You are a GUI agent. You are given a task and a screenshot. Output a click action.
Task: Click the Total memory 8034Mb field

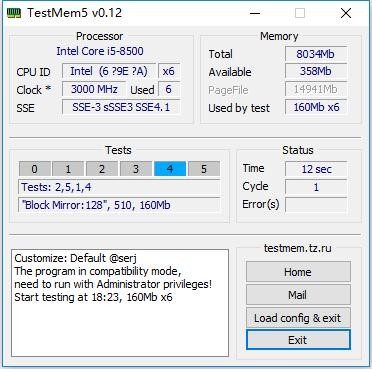316,54
